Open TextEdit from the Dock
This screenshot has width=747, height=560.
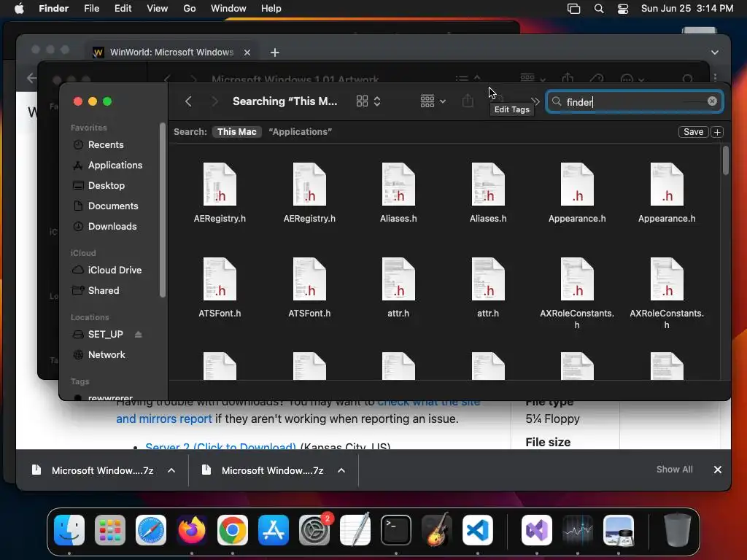pyautogui.click(x=355, y=530)
